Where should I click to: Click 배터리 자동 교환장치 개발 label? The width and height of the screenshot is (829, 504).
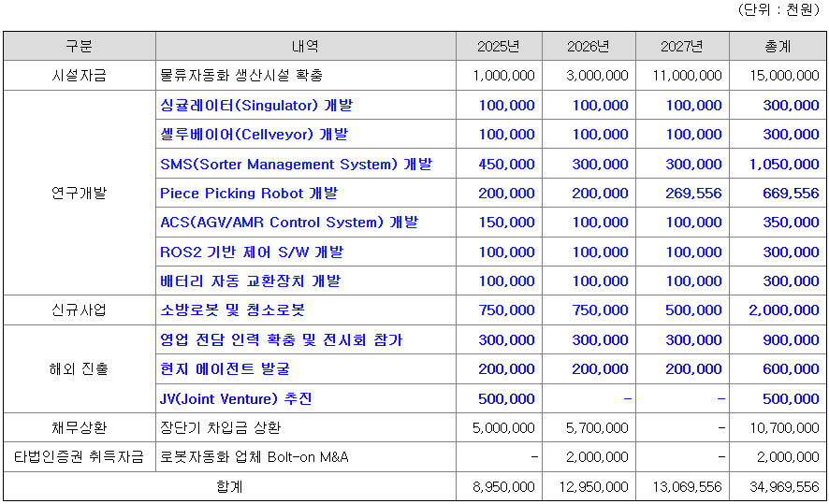(x=251, y=281)
